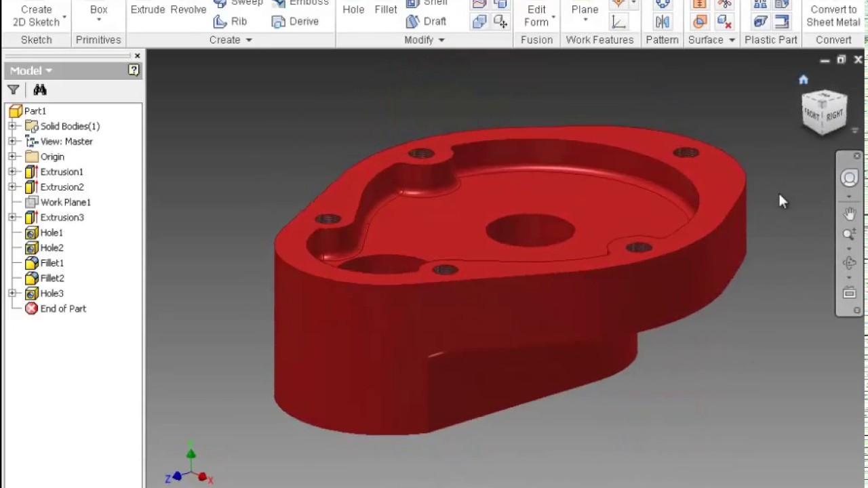Click the Combine bodies icon in Modify
Viewport: 868px width, 488px height.
479,22
